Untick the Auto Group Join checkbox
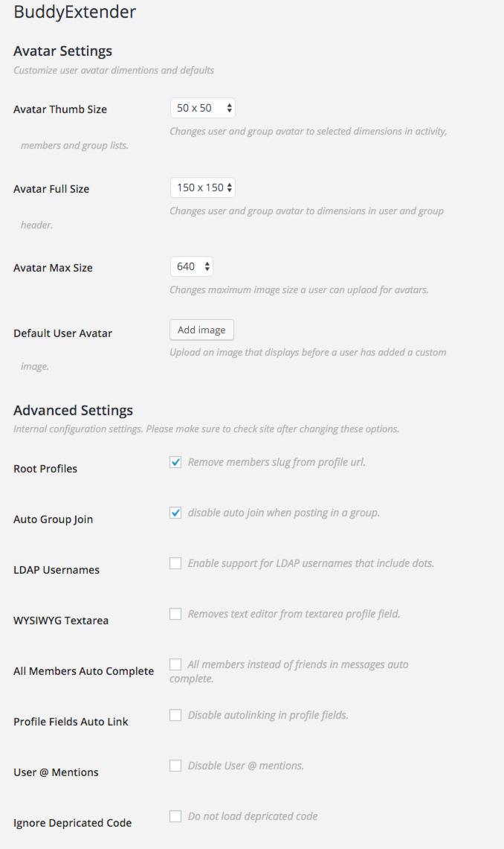The image size is (504, 849). click(x=175, y=513)
